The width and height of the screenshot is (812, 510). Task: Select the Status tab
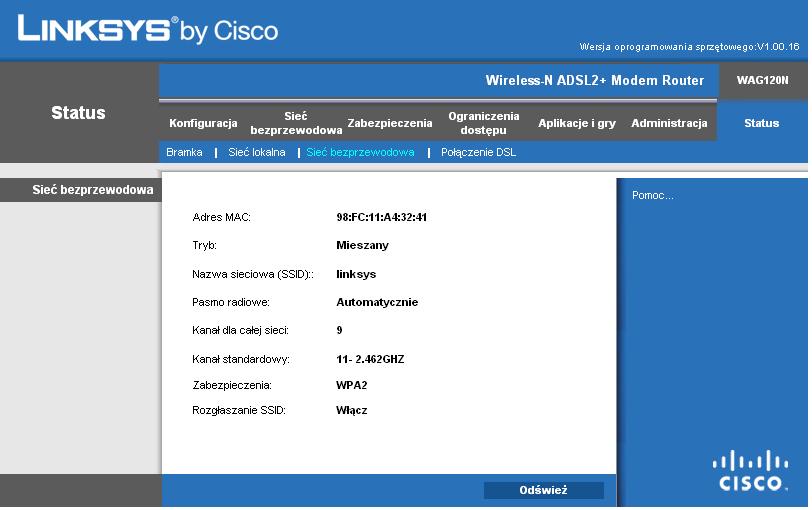[761, 123]
